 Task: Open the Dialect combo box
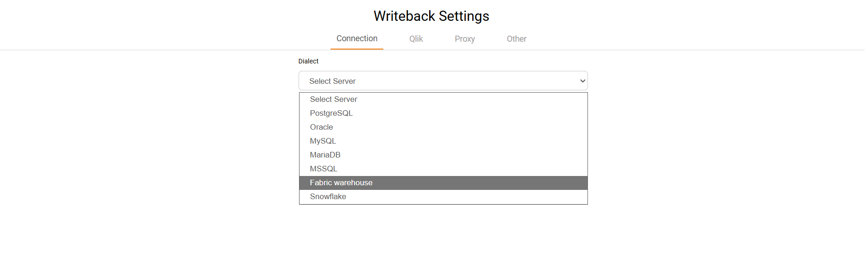tap(443, 81)
